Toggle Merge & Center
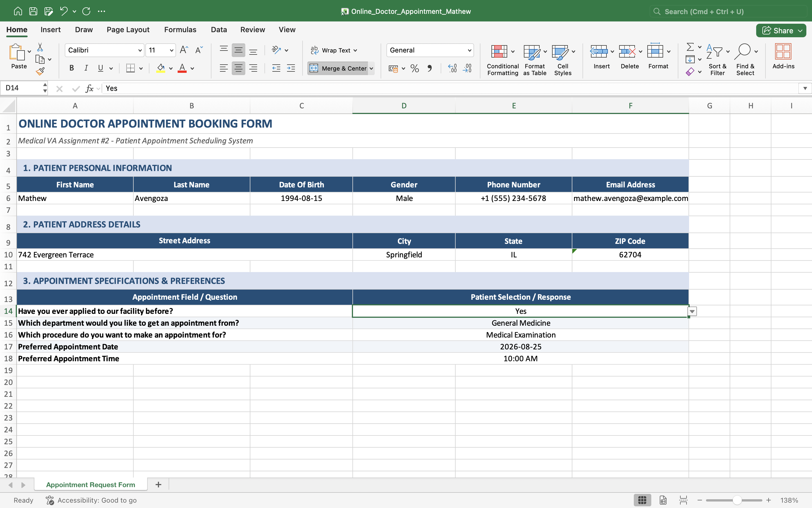The height and width of the screenshot is (508, 812). [338, 69]
